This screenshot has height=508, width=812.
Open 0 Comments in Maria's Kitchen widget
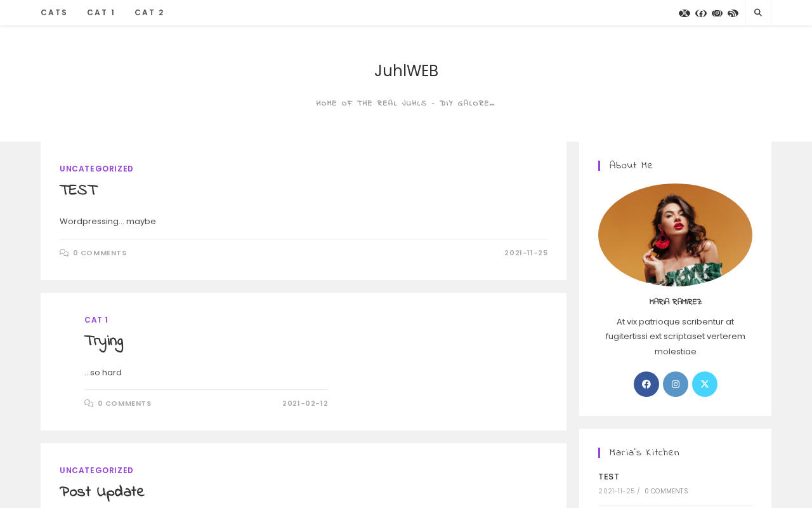point(666,491)
